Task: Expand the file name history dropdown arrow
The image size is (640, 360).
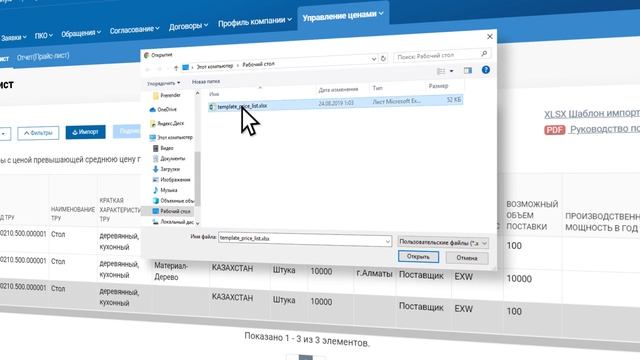Action: 387,242
